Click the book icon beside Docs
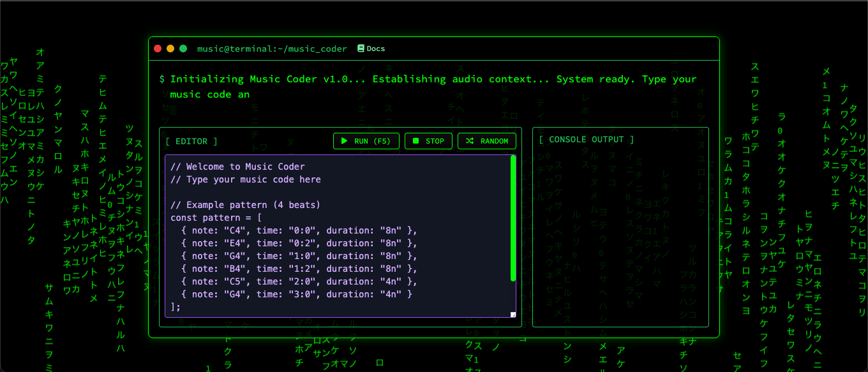The width and height of the screenshot is (868, 372). (x=361, y=48)
